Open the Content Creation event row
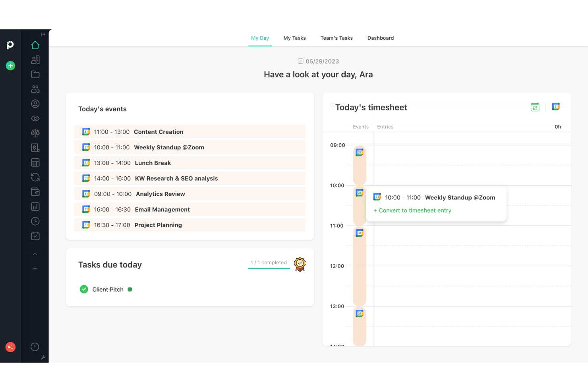 tap(190, 132)
